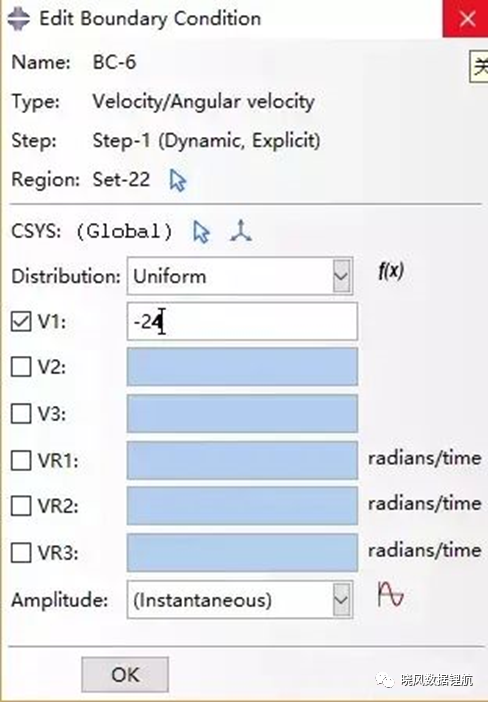
Task: Click the VR1 value field
Action: (242, 460)
